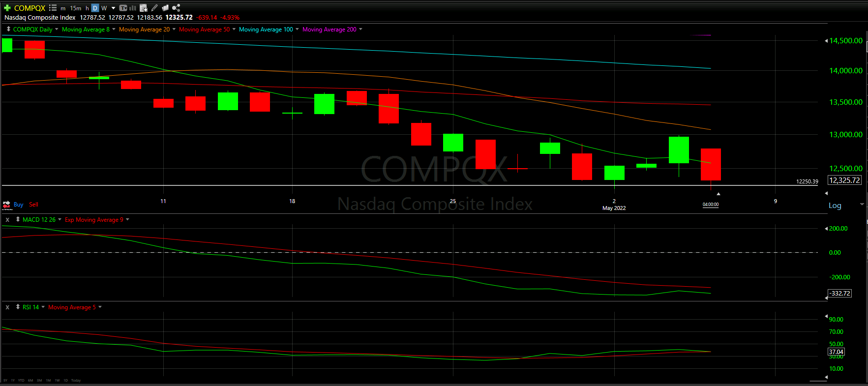This screenshot has height=386, width=868.
Task: Open the dropdown arrow next to Log
Action: [862, 204]
